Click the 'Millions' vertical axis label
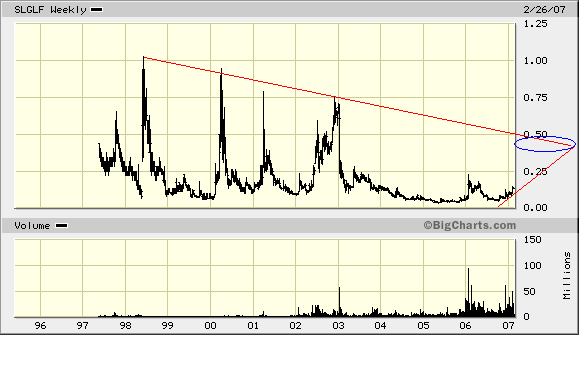This screenshot has width=579, height=384. 567,275
